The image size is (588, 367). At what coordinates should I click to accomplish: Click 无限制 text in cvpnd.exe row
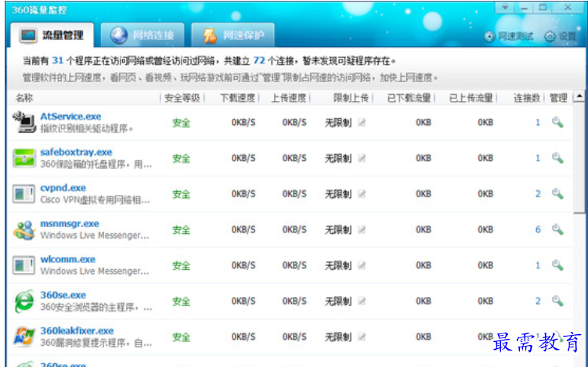338,194
